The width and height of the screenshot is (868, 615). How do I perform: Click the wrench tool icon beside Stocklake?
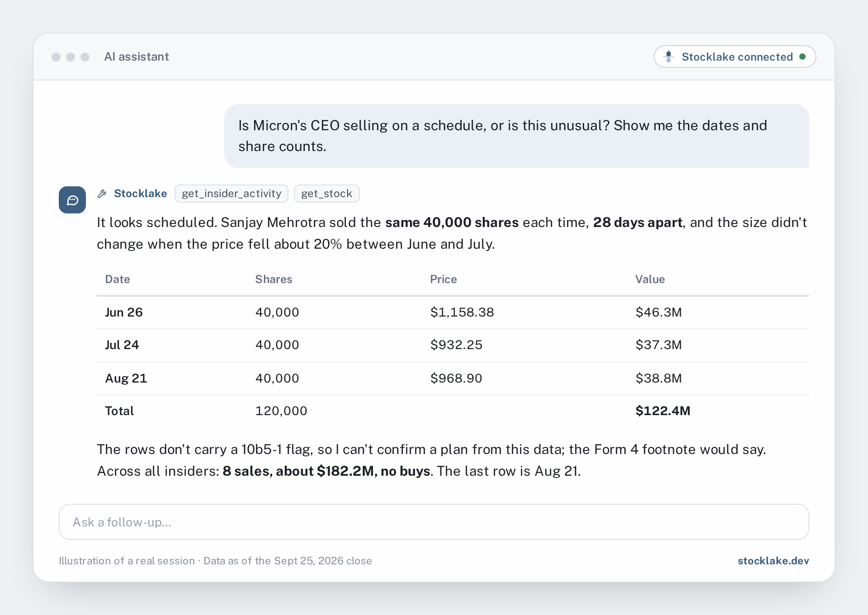click(x=102, y=194)
